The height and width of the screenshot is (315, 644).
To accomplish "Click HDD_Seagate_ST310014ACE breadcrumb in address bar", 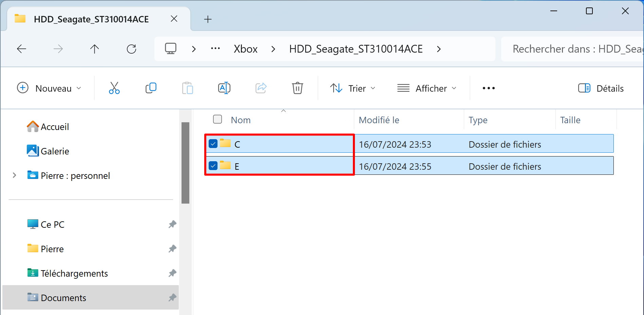I will 356,49.
